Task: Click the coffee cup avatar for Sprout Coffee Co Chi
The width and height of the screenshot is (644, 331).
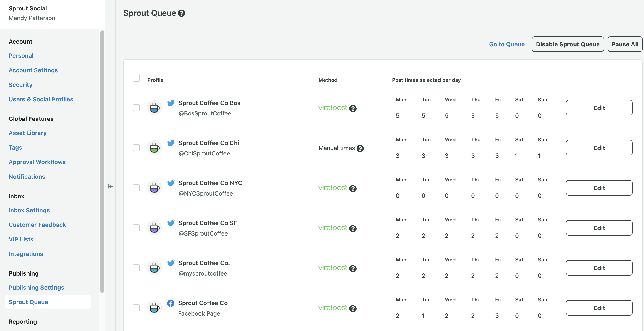Action: [x=154, y=148]
